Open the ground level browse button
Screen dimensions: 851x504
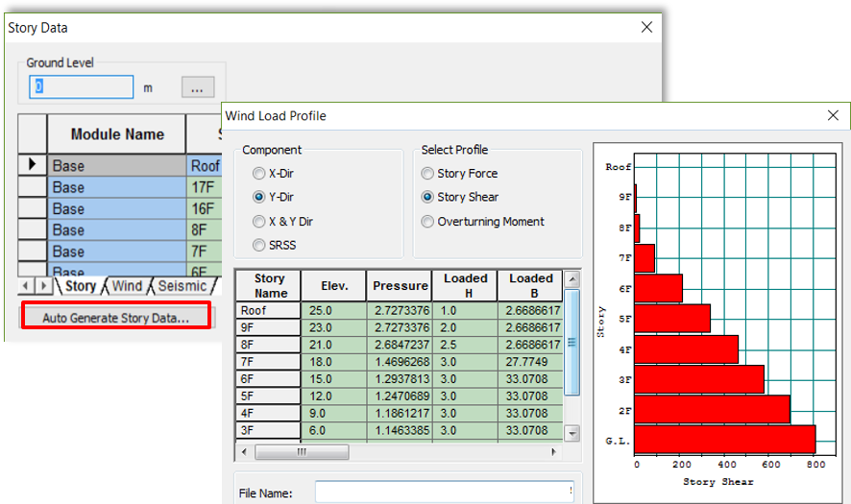[198, 87]
